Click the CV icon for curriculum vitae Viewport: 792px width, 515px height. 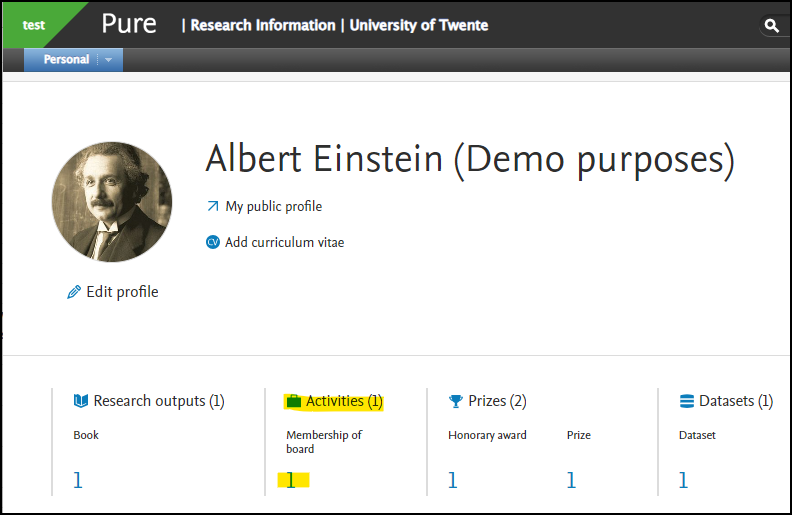point(213,242)
